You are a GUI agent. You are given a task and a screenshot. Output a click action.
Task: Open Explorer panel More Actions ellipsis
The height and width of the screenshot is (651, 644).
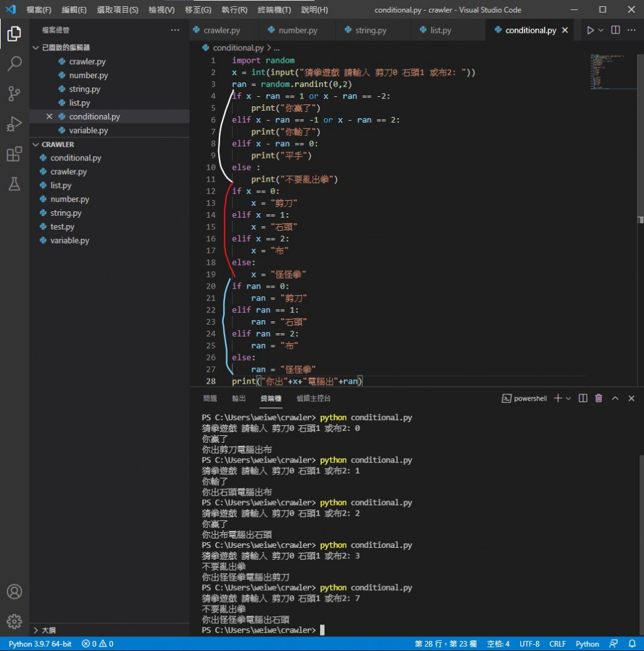[175, 30]
